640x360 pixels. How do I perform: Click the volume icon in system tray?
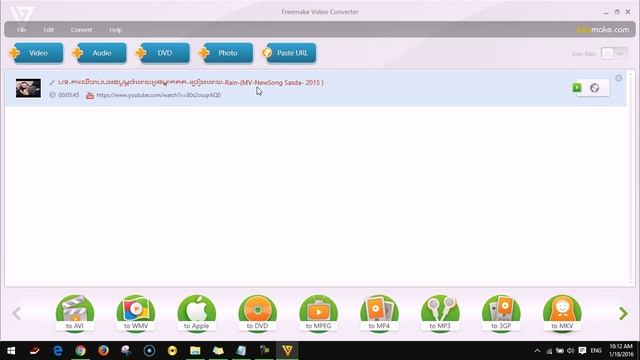[571, 351]
